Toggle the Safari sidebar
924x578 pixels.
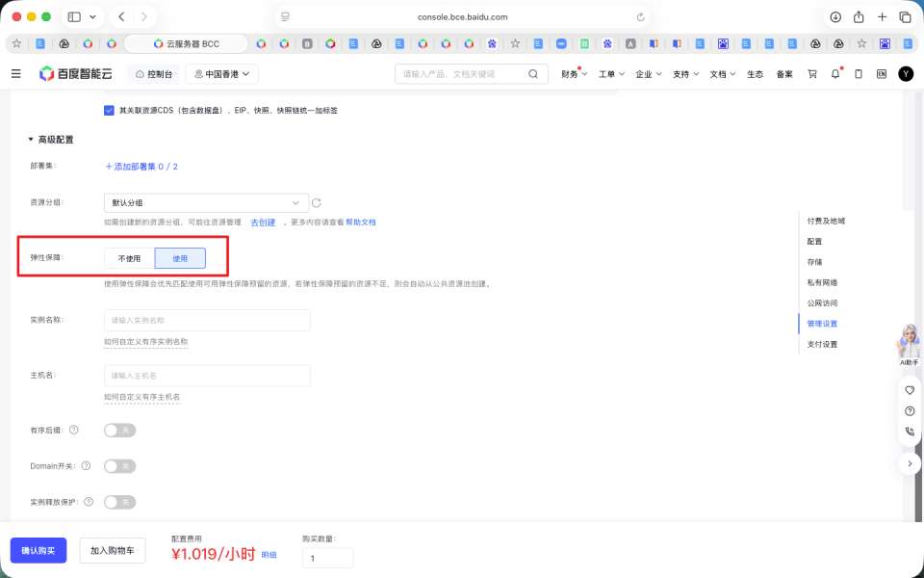pos(74,17)
